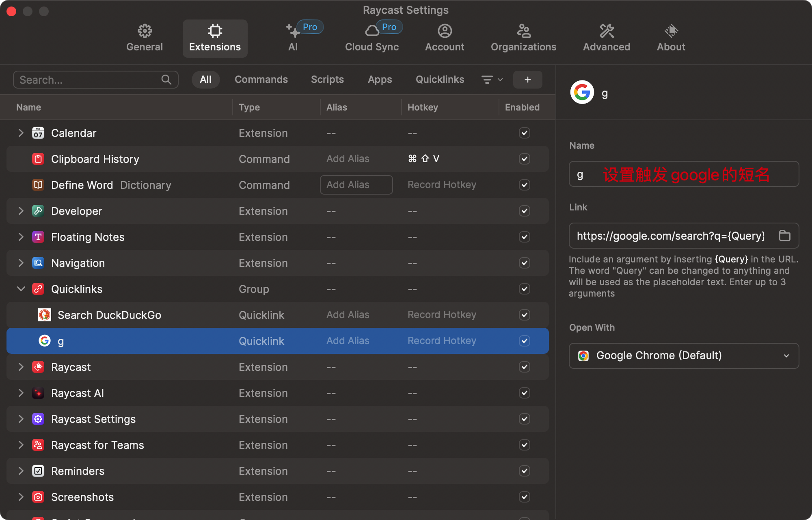Open the filter options dropdown
Image resolution: width=812 pixels, height=520 pixels.
click(492, 80)
